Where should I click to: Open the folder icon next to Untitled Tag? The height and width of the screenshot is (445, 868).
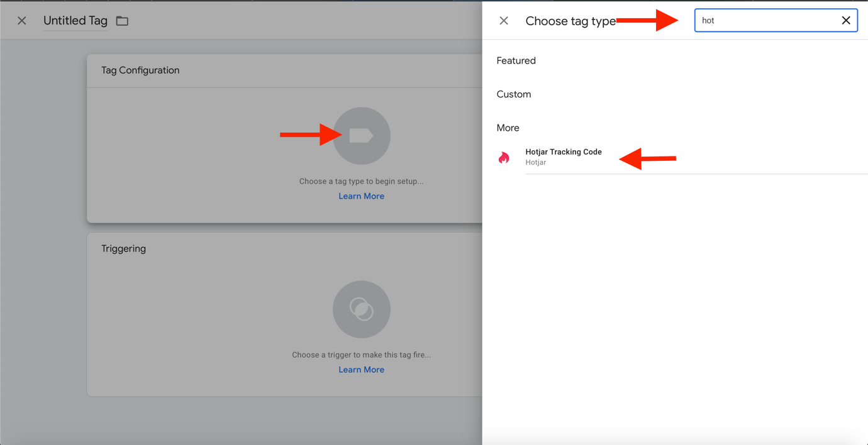point(122,21)
